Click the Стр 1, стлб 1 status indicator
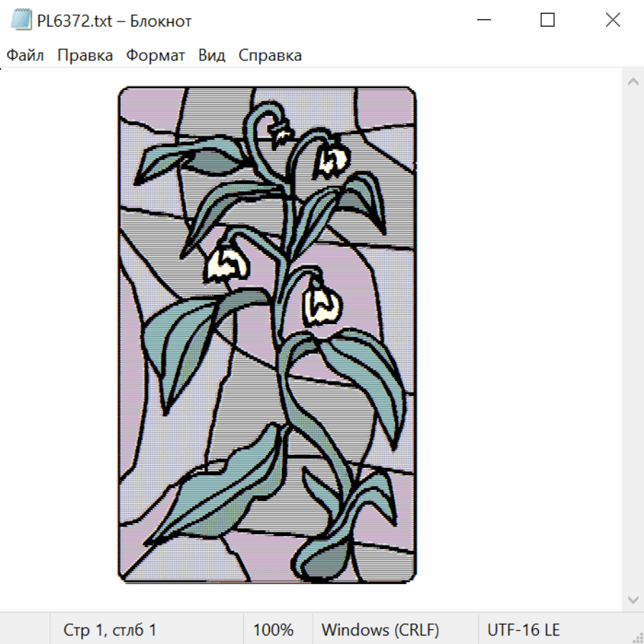The width and height of the screenshot is (644, 644). [109, 630]
